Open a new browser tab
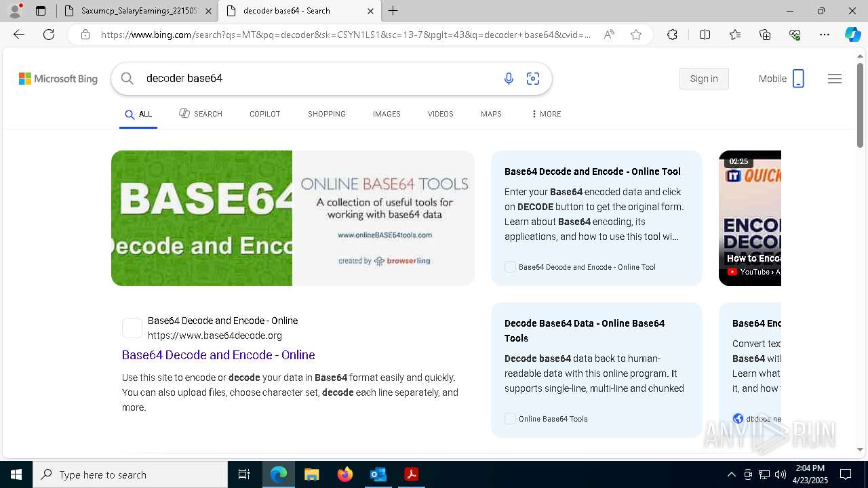Screen dimensions: 868x488 tap(393, 11)
